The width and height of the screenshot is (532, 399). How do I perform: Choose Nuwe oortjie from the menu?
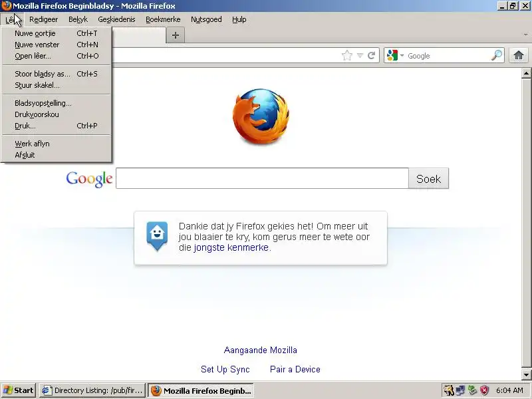(x=57, y=33)
